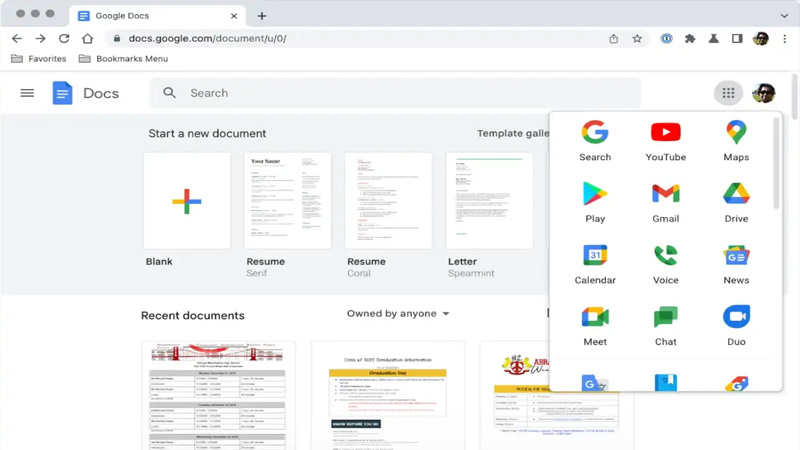Open Google Chat app
The height and width of the screenshot is (450, 800).
pos(665,326)
